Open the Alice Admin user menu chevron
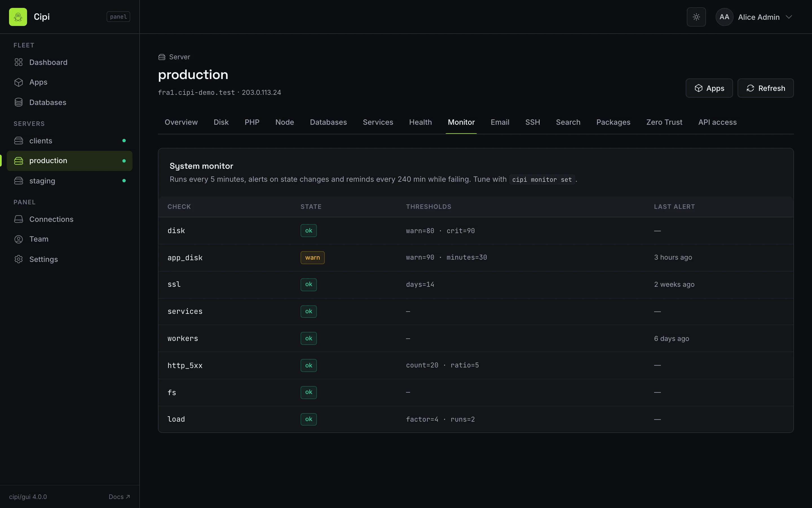812x508 pixels. point(789,17)
